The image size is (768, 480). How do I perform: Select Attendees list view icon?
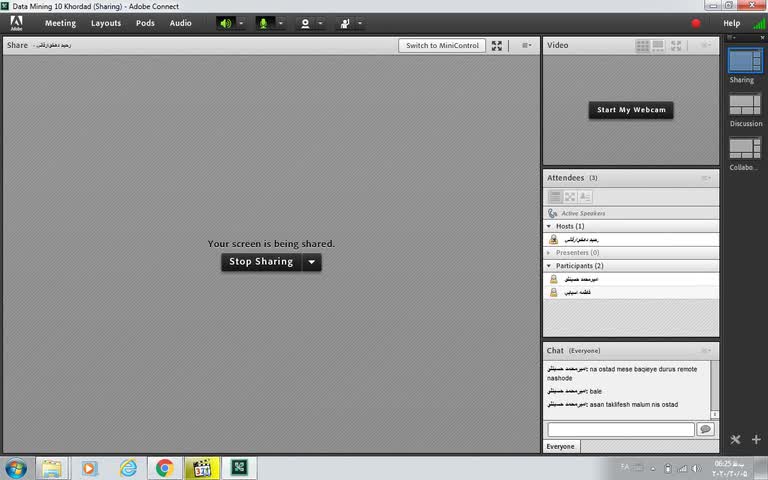click(x=555, y=197)
